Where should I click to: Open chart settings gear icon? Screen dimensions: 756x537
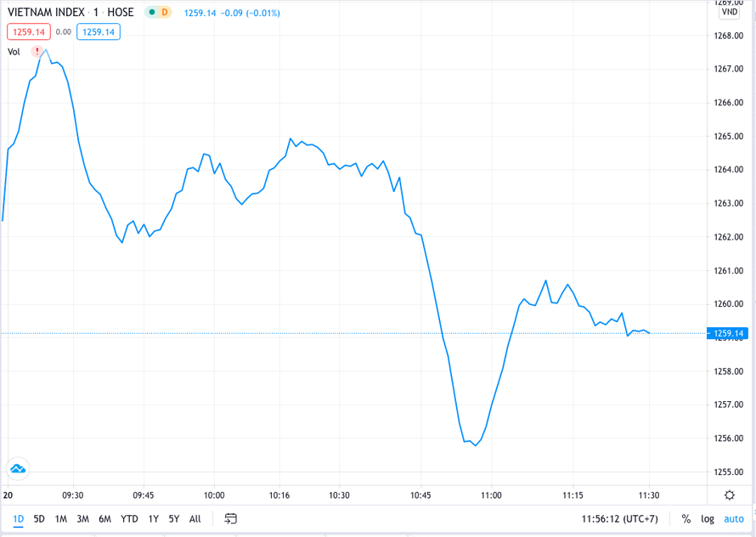pos(730,495)
